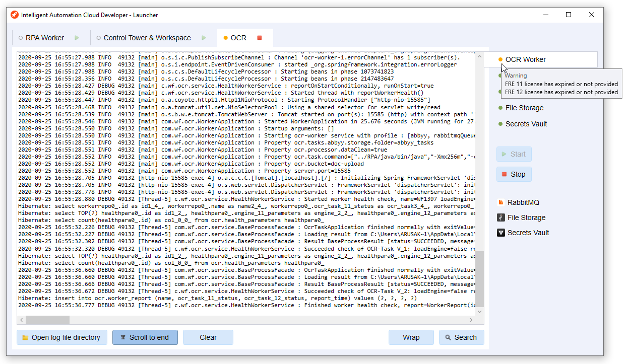The image size is (627, 364).
Task: Click play icon on Control Tower & Workspace tab
Action: [x=204, y=38]
